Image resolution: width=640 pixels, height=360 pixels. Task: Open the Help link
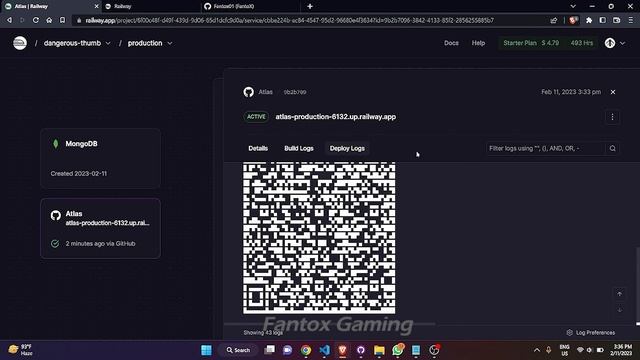click(478, 43)
